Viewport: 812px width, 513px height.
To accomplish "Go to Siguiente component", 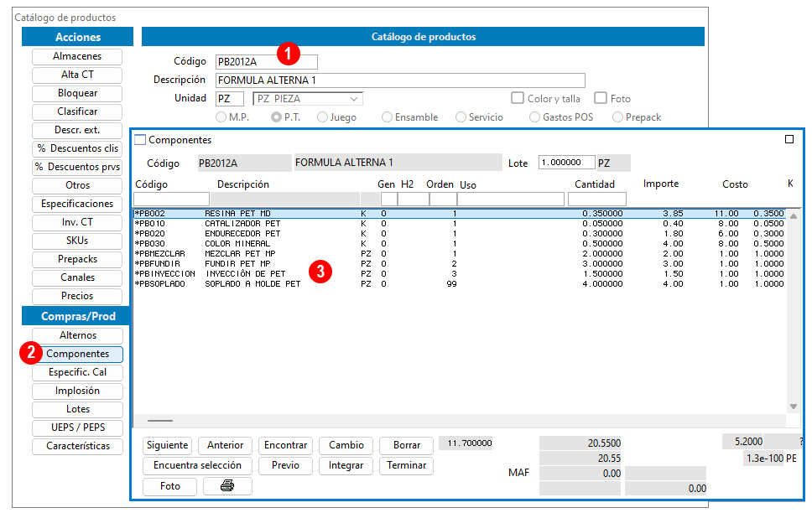I will (167, 445).
